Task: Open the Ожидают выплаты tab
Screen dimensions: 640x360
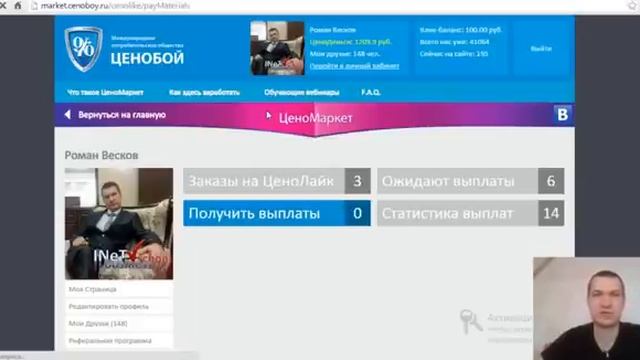Action: (471, 181)
